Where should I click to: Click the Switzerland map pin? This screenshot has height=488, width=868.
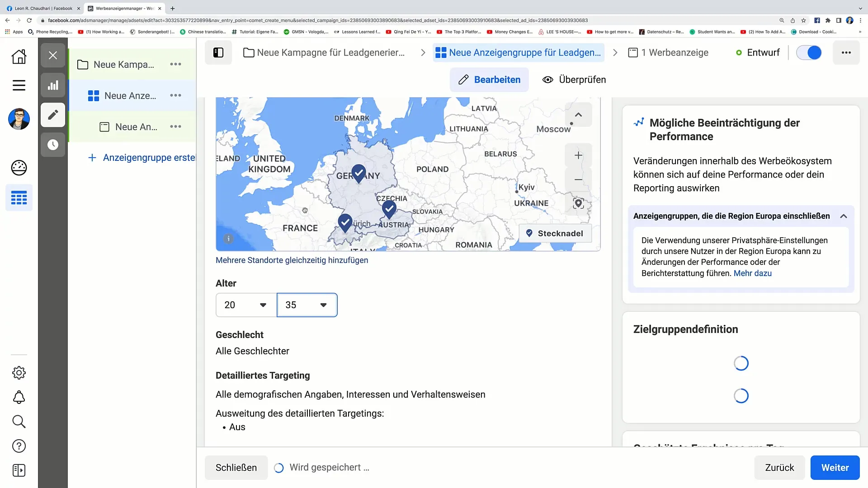pyautogui.click(x=345, y=223)
